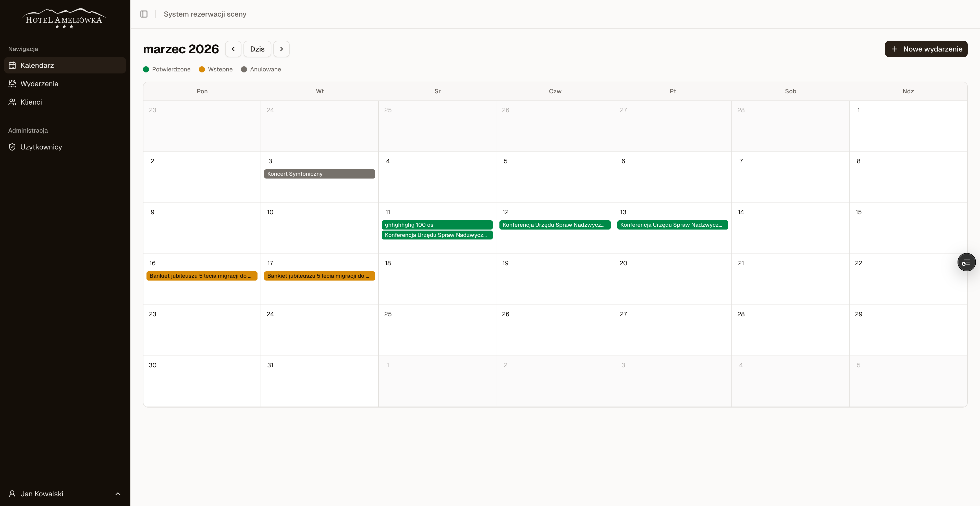Select day 8 cell
980x506 pixels.
pyautogui.click(x=908, y=177)
